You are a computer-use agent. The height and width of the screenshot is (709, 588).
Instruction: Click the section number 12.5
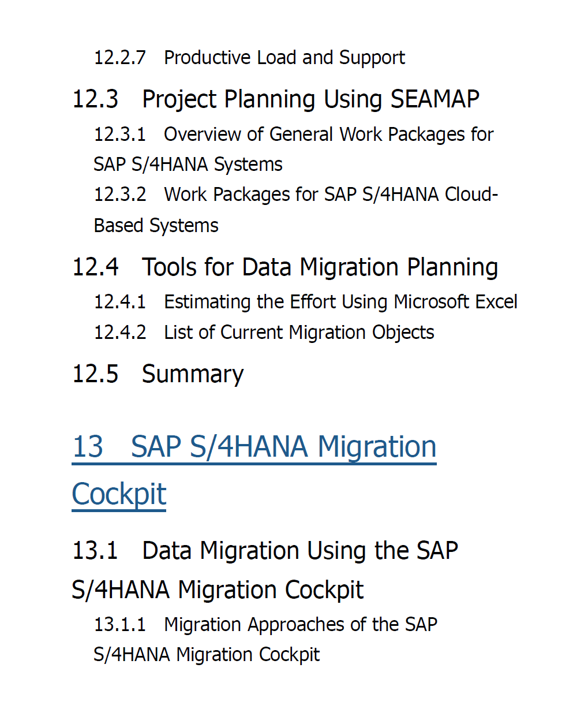tap(95, 374)
